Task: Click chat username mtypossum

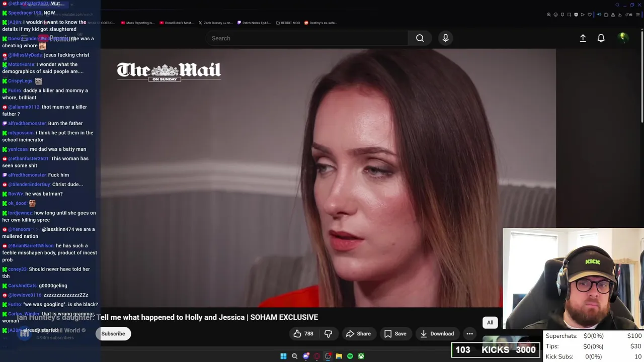Action: [x=21, y=133]
